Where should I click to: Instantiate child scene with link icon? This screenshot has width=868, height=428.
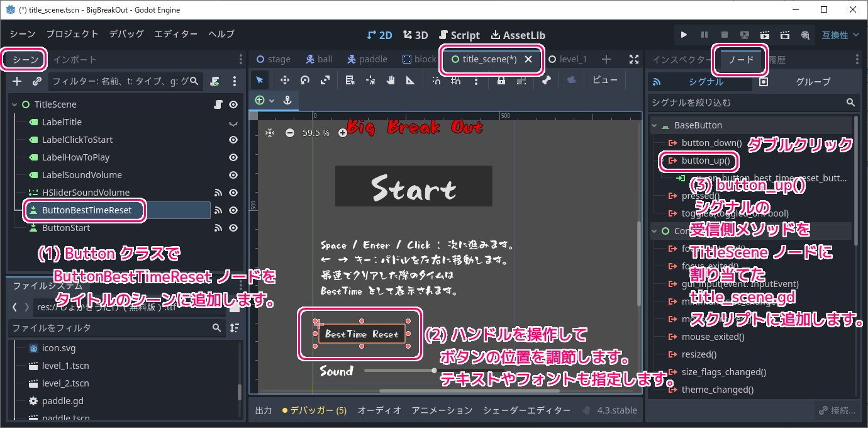tap(37, 81)
